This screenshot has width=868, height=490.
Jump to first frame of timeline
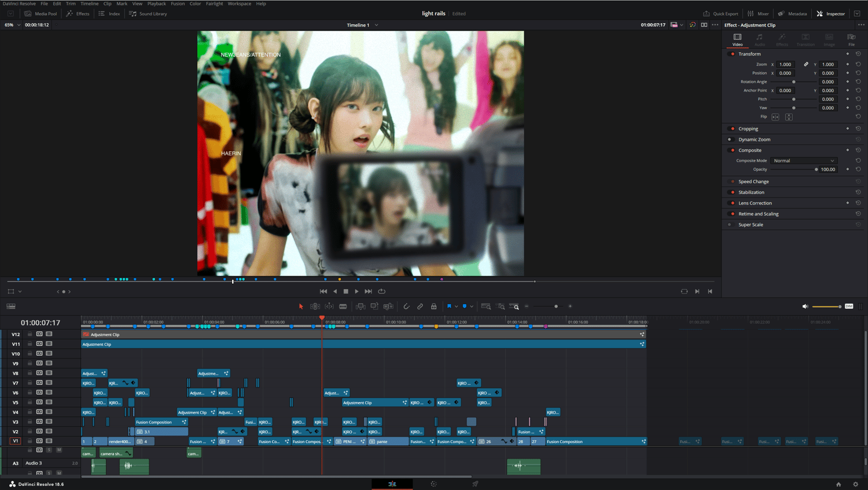pyautogui.click(x=323, y=291)
